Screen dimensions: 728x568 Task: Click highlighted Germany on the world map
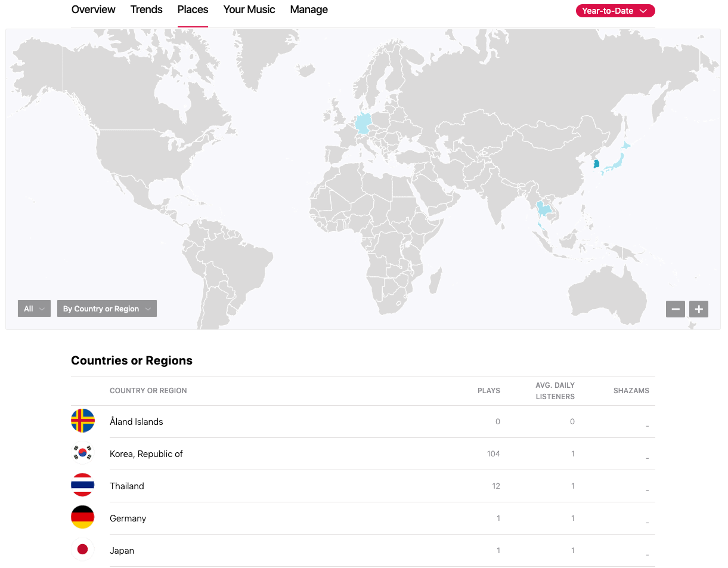(363, 125)
